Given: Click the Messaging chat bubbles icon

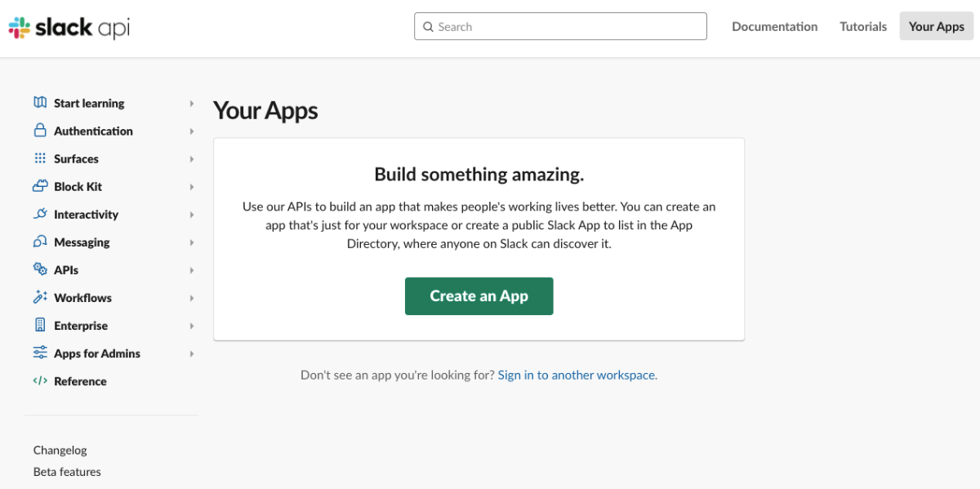Looking at the screenshot, I should pyautogui.click(x=40, y=242).
